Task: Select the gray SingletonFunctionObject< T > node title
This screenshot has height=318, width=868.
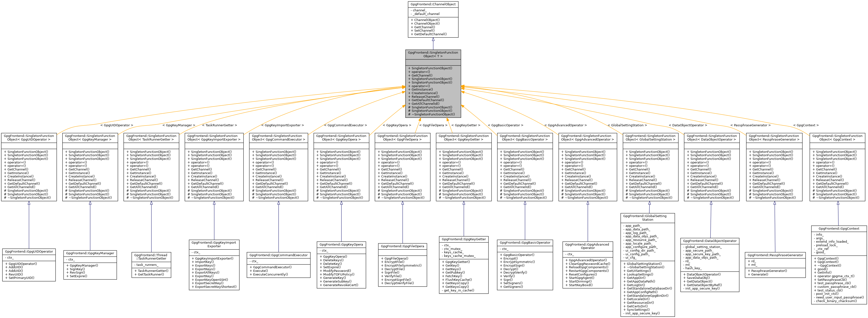Action: click(x=433, y=54)
